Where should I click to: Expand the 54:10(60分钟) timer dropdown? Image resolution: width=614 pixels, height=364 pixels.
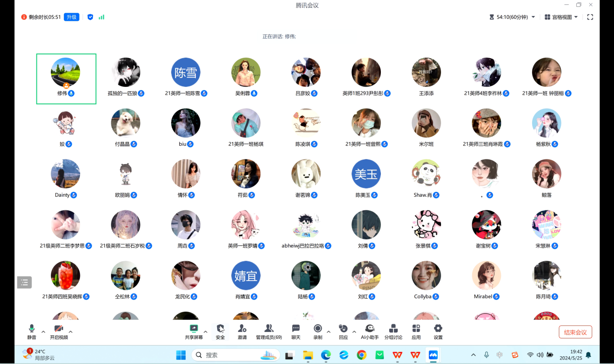[x=533, y=17]
